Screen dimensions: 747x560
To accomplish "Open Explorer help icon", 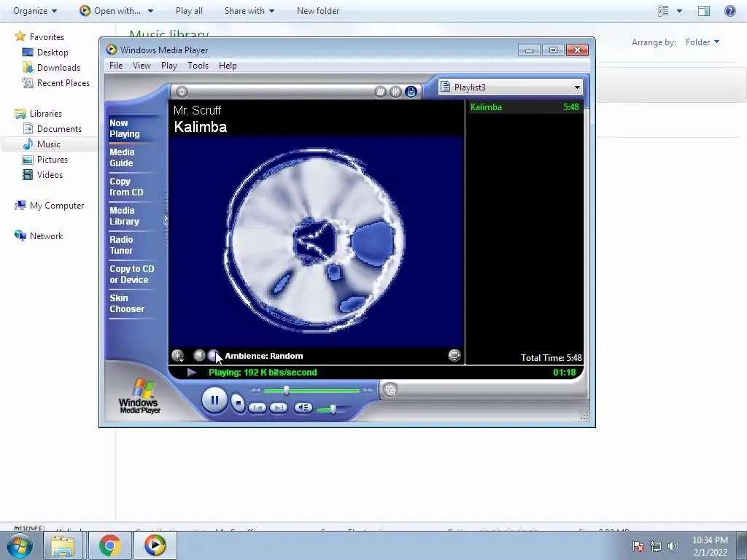I will click(x=729, y=10).
